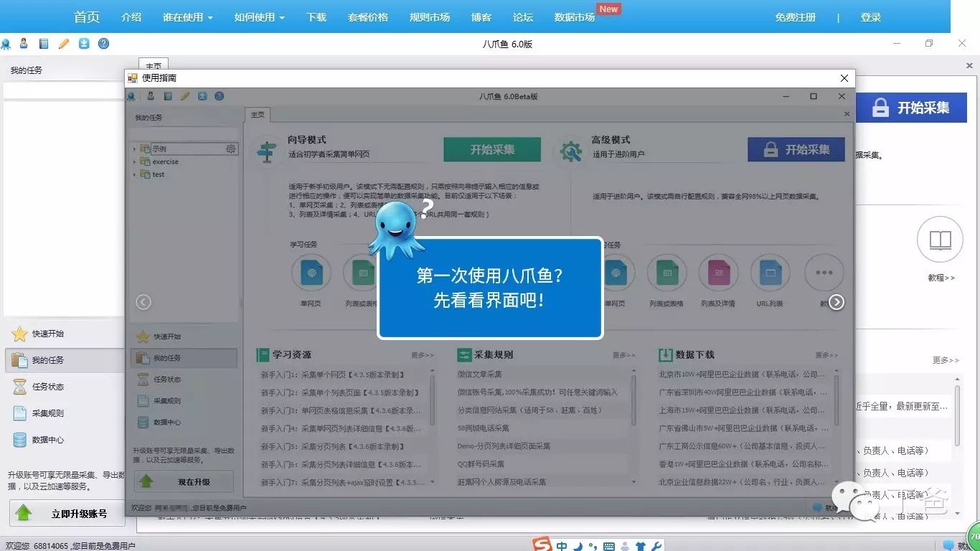Click the 现在升级 button in guide dialog
980x551 pixels.
click(183, 481)
